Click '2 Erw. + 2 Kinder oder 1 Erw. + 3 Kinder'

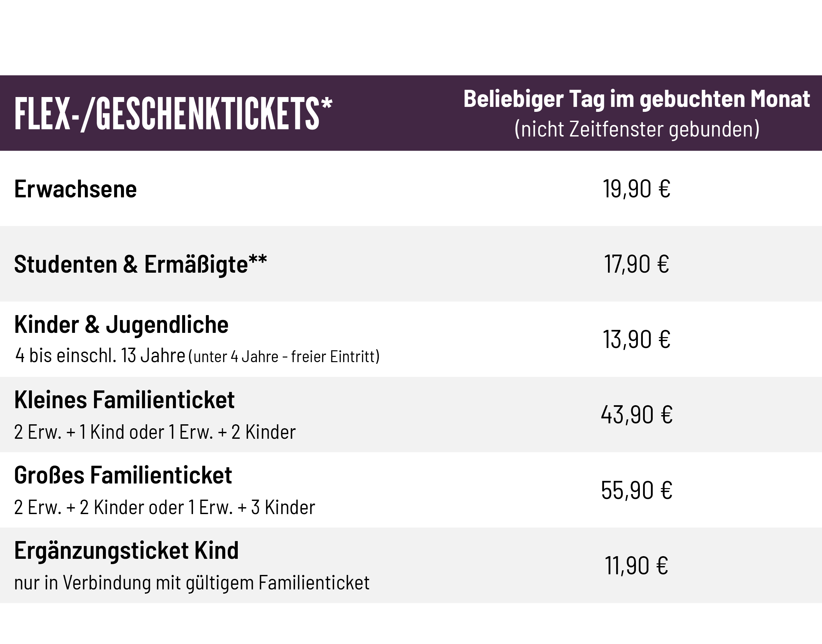pos(165,508)
